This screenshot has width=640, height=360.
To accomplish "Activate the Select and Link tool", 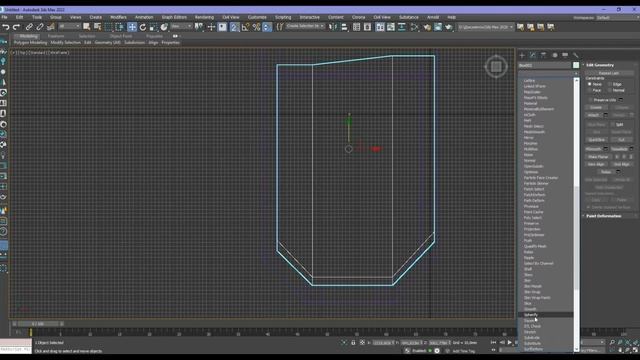I will click(x=29, y=27).
